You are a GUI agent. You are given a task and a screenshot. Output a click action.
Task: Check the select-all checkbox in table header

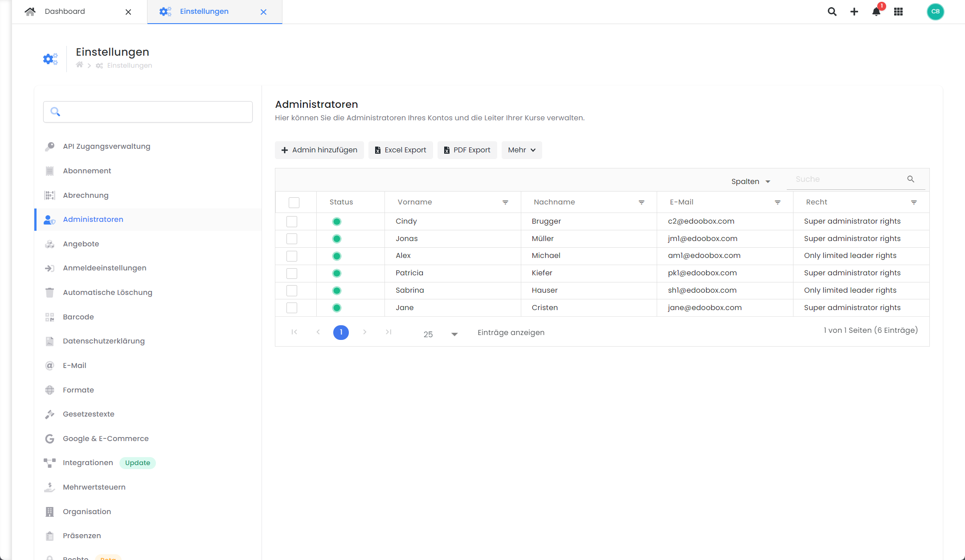point(294,202)
